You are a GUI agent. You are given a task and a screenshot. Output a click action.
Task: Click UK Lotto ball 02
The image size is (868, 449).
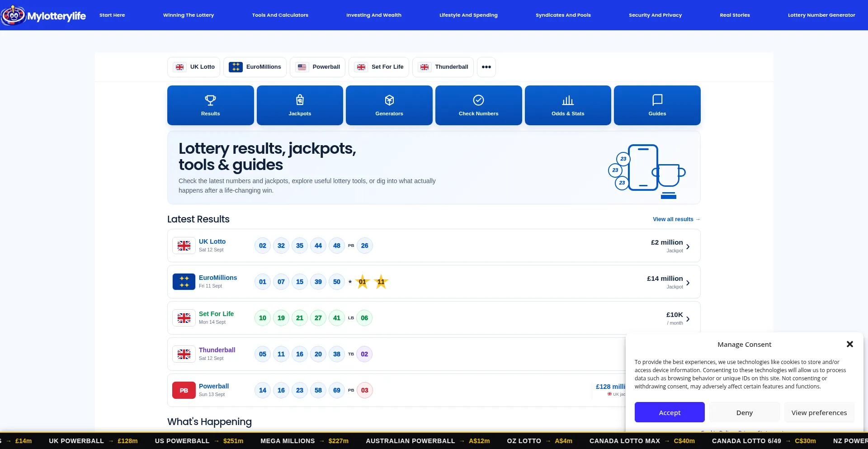(x=263, y=246)
